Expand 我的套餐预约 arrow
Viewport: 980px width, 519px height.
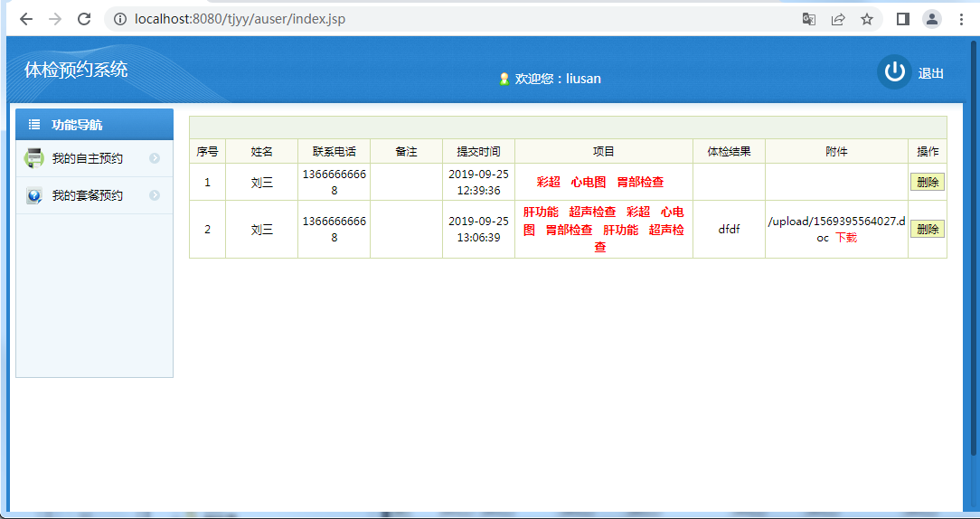(155, 195)
